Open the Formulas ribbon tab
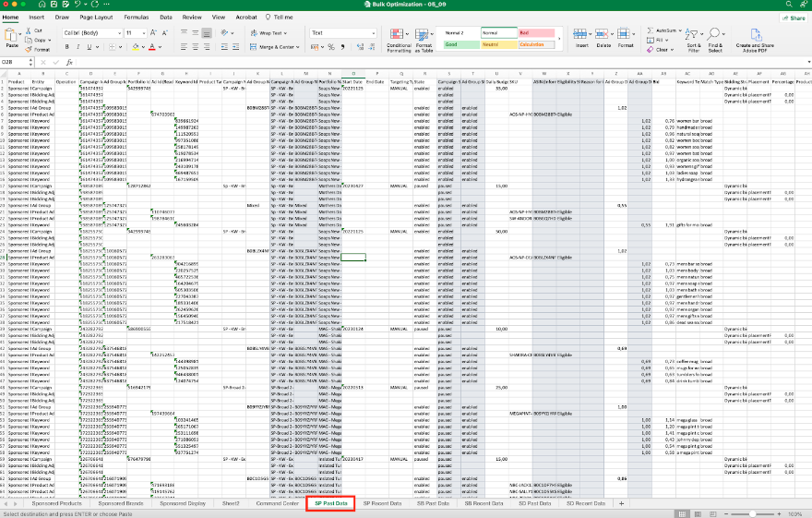This screenshot has height=518, width=812. [137, 18]
